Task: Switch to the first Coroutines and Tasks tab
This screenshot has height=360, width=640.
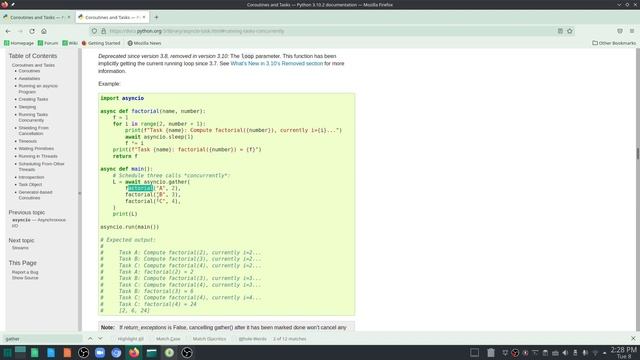Action: 36,18
